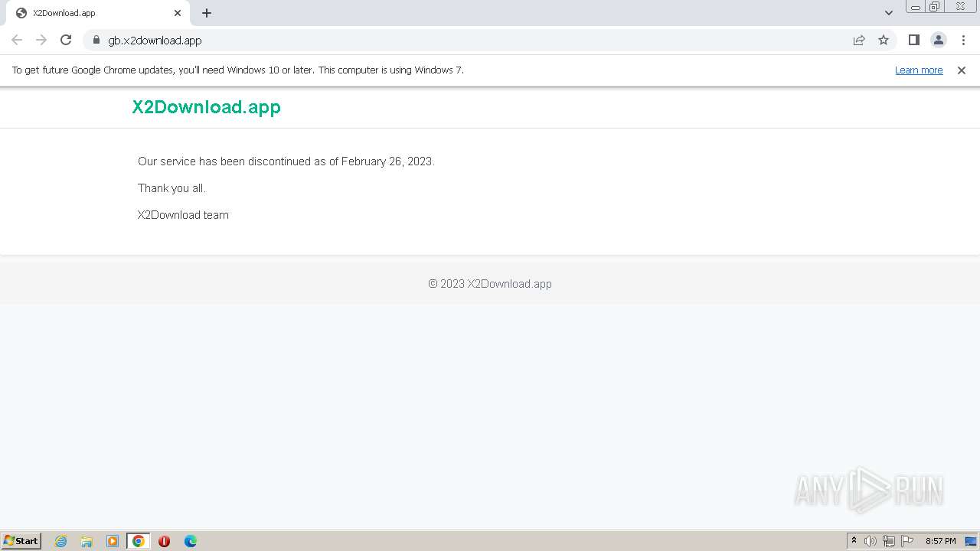Click the 'Thank you all.' text
Image resolution: width=980 pixels, height=551 pixels.
pos(171,188)
